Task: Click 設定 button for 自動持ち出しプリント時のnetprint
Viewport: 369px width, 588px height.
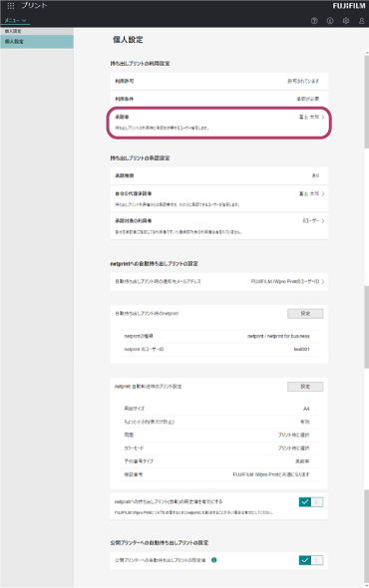Action: tap(305, 314)
